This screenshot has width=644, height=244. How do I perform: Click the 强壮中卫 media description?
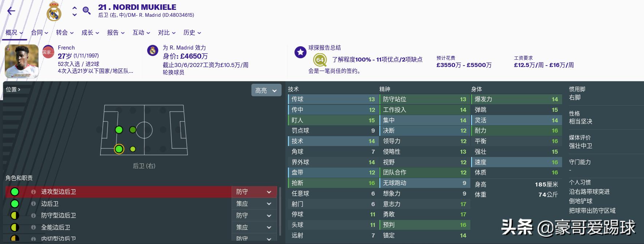pos(581,146)
